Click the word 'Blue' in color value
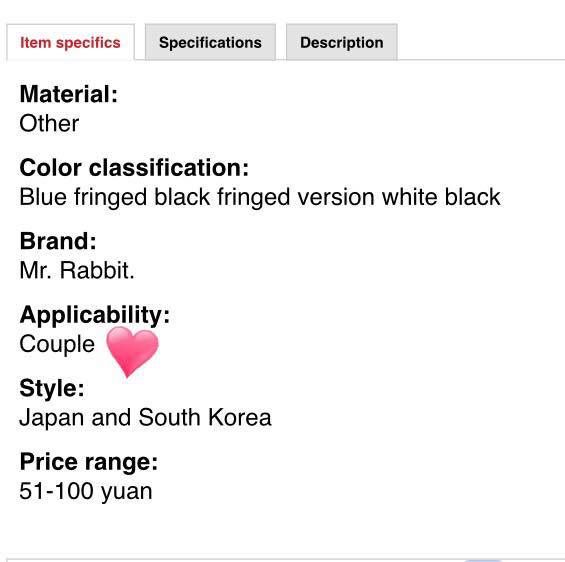This screenshot has width=565, height=562. (43, 197)
